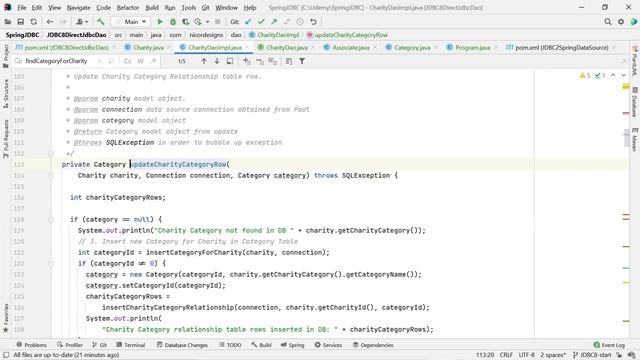Screen dimensions: 640x360
Task: Click CharityDaoImpl breadcrumb in navigation bar
Action: 274,35
